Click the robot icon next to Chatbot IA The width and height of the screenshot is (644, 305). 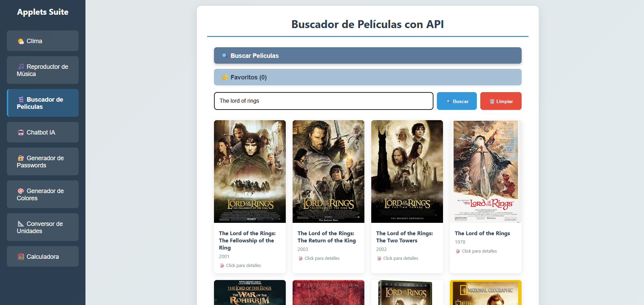[21, 132]
